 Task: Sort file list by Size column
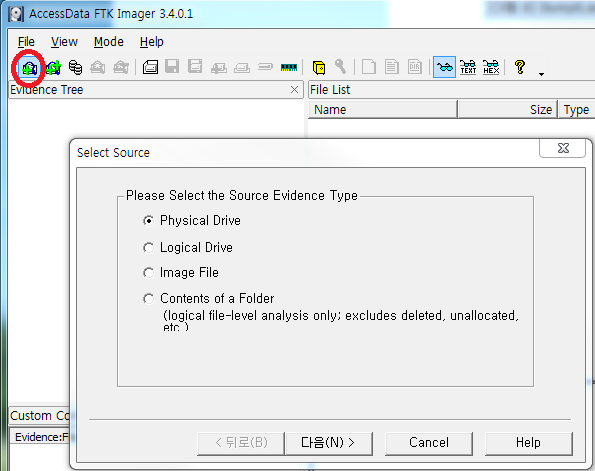[508, 110]
